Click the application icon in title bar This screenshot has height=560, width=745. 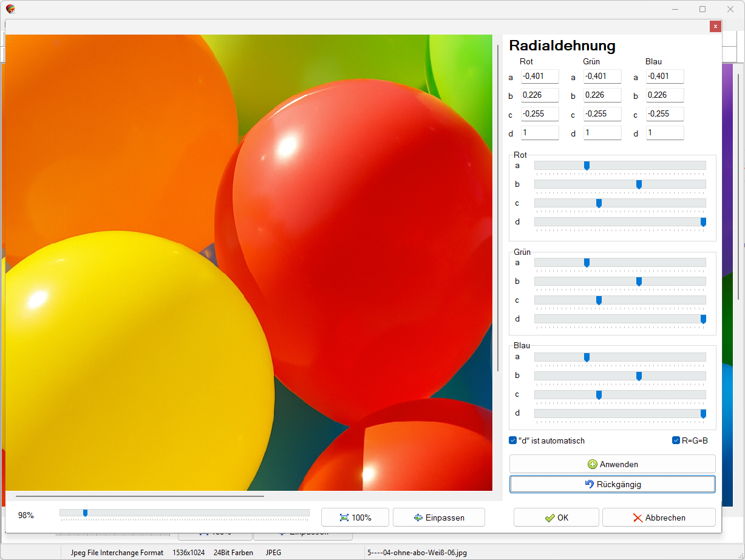[10, 9]
